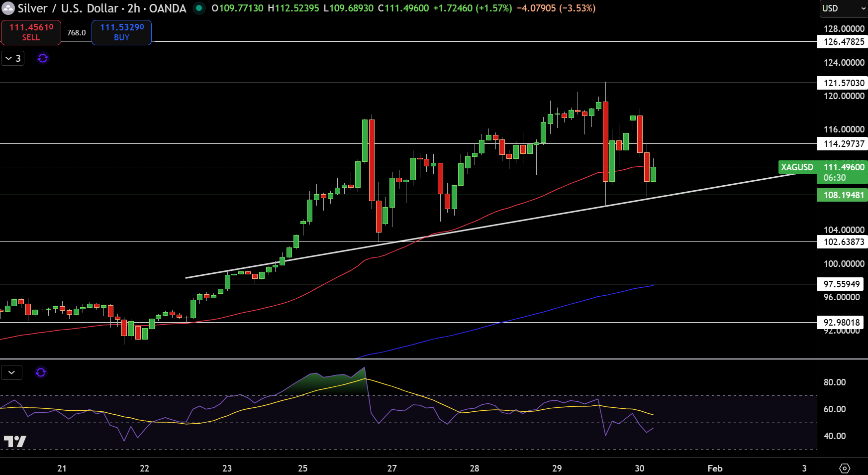Expand the RSI pane legend chevron
Image resolution: width=868 pixels, height=475 pixels.
pos(11,372)
